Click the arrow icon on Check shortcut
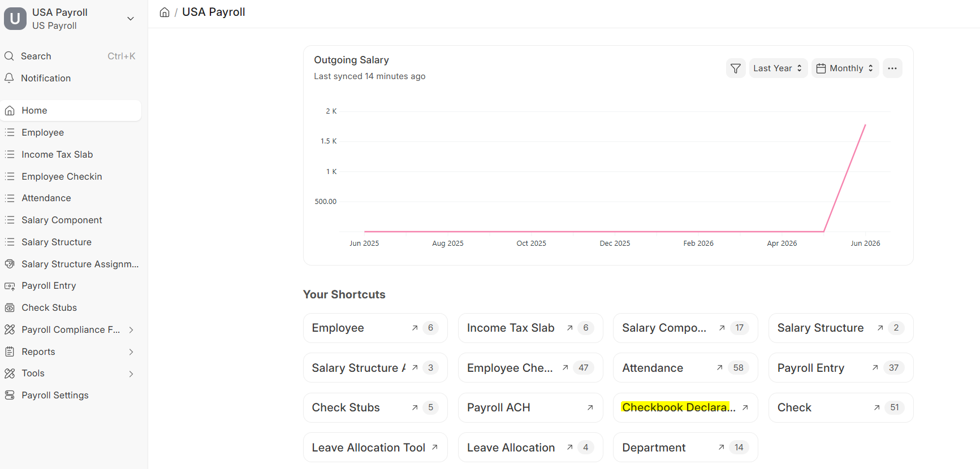The image size is (980, 469). pyautogui.click(x=877, y=407)
